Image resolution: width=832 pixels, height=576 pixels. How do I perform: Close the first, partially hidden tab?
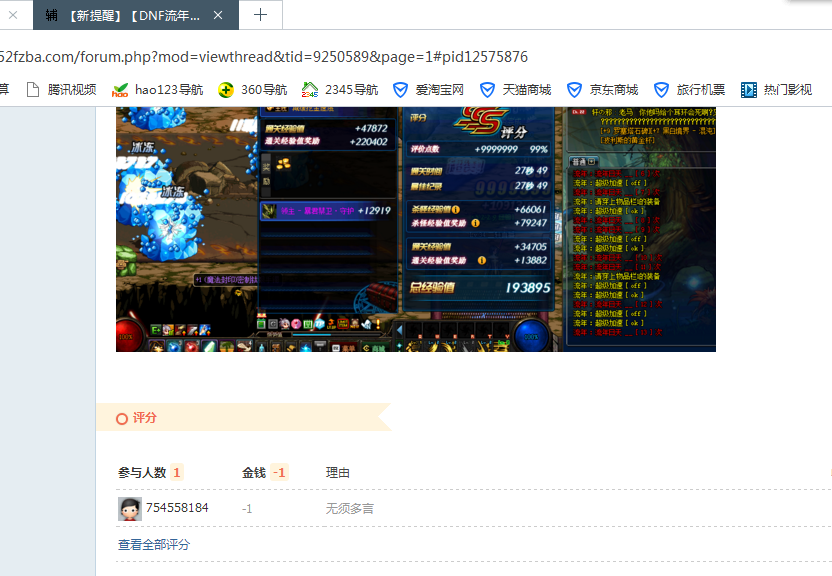(13, 15)
